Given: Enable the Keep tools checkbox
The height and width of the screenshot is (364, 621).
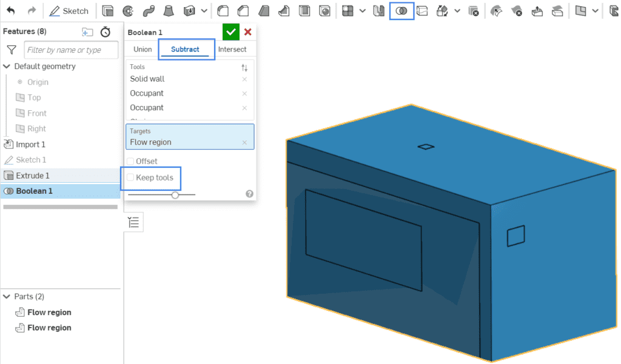Looking at the screenshot, I should point(130,178).
